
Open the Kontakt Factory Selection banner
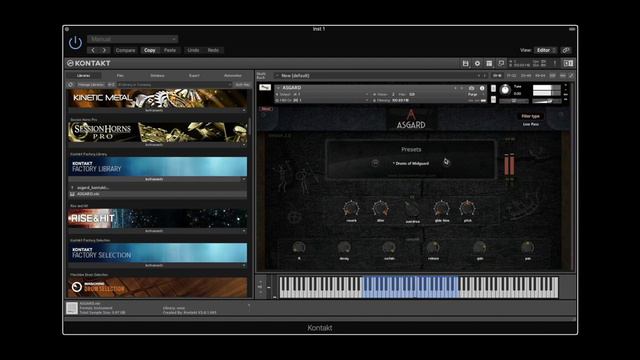pyautogui.click(x=157, y=253)
